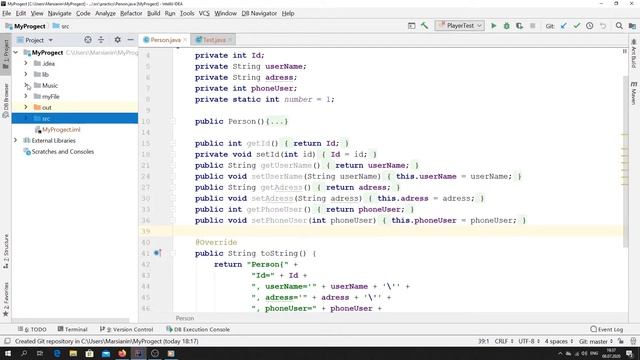Toggle the DB Browser side panel
Viewport: 640px width, 360px height.
point(6,100)
